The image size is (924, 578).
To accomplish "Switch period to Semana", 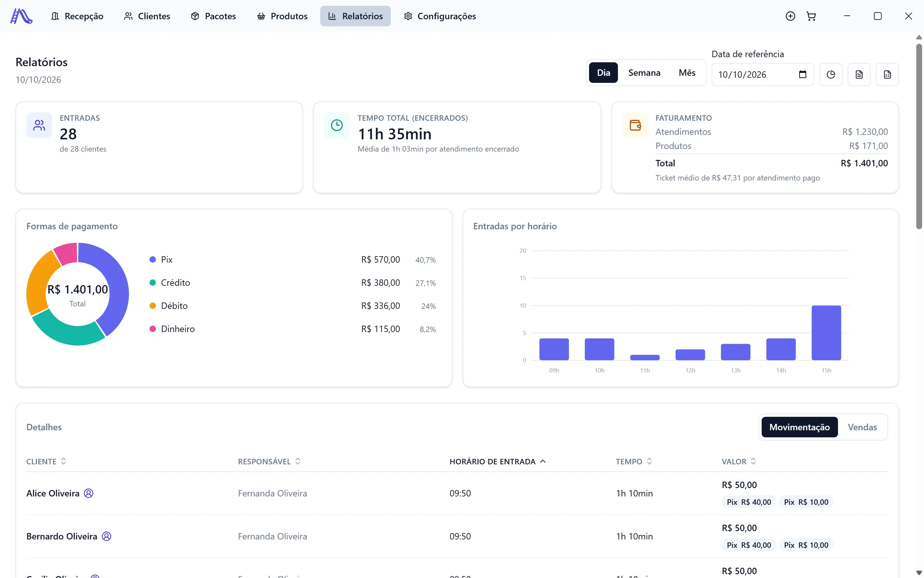I will point(644,73).
